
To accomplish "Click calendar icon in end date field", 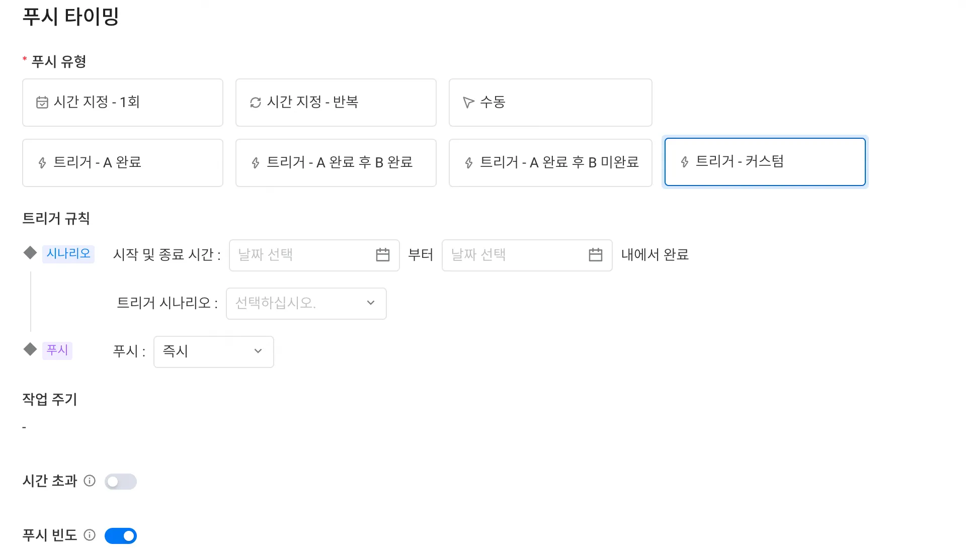I will (595, 255).
